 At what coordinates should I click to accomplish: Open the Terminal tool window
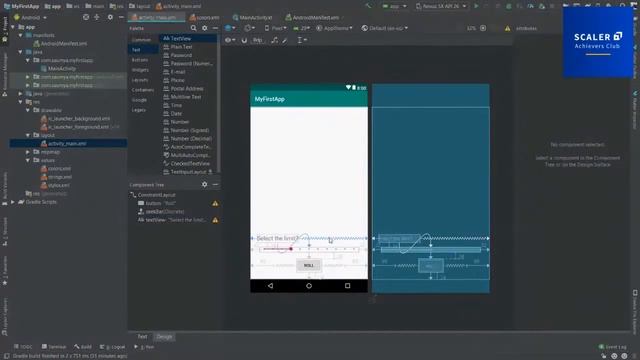(x=54, y=347)
